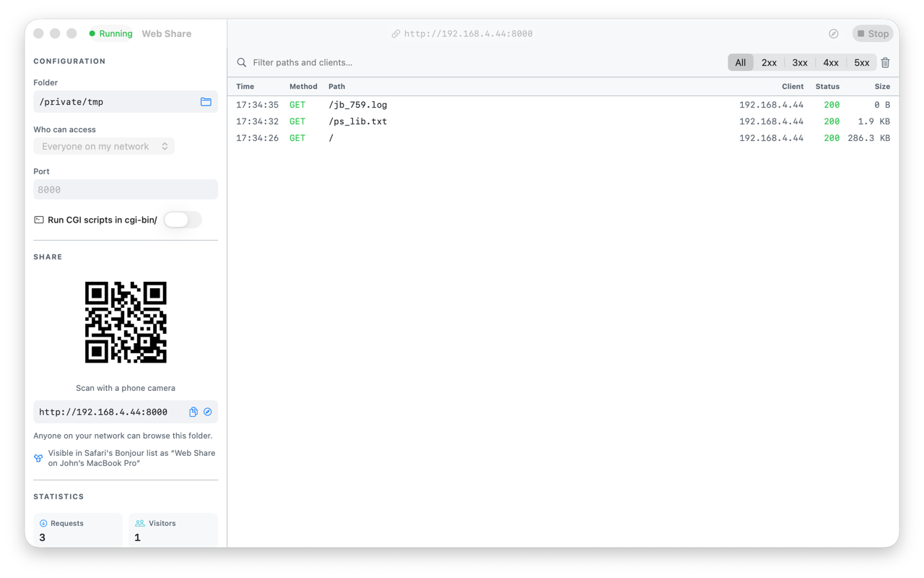Click the green Running status indicator
924x578 pixels.
pos(110,34)
